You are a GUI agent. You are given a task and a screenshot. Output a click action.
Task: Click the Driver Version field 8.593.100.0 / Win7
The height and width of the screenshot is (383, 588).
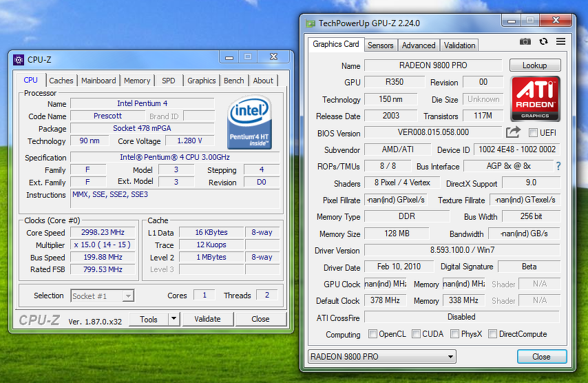[x=462, y=250]
